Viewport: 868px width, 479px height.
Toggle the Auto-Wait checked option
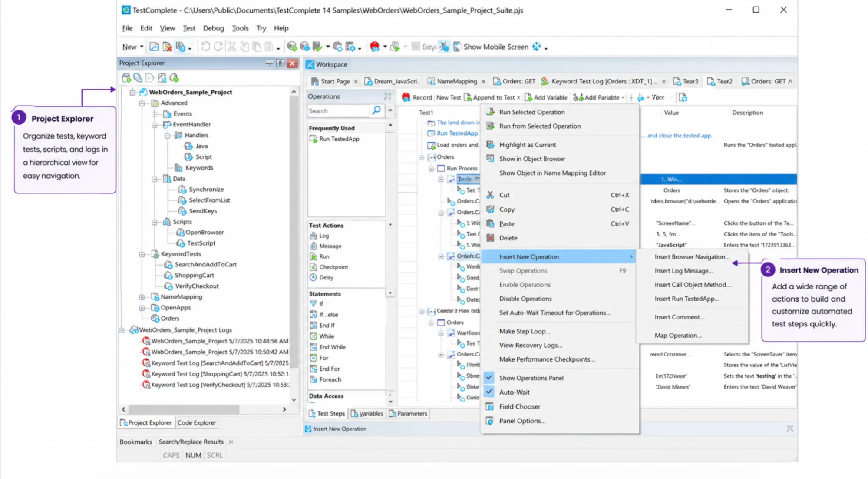tap(489, 392)
